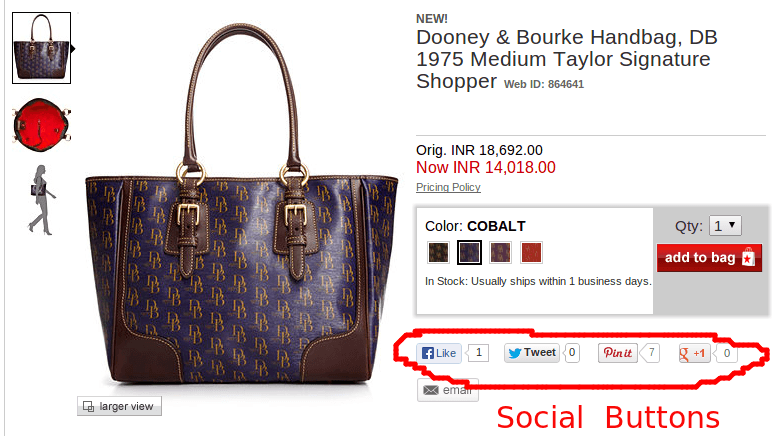780x436 pixels.
Task: Open the larger view of the bag
Action: 119,406
